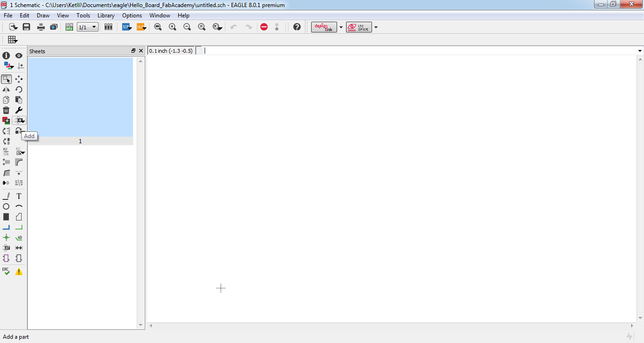Click the design link button
Screen dimensions: 644x343
point(324,27)
